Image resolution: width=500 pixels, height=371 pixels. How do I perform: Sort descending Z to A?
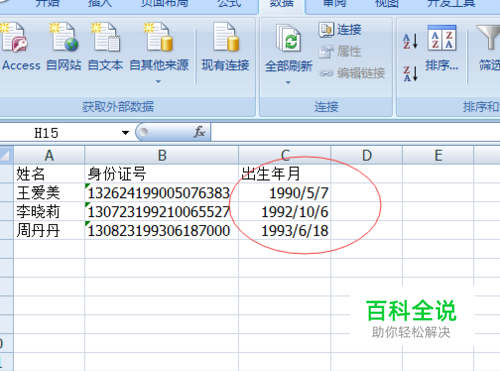(x=410, y=73)
